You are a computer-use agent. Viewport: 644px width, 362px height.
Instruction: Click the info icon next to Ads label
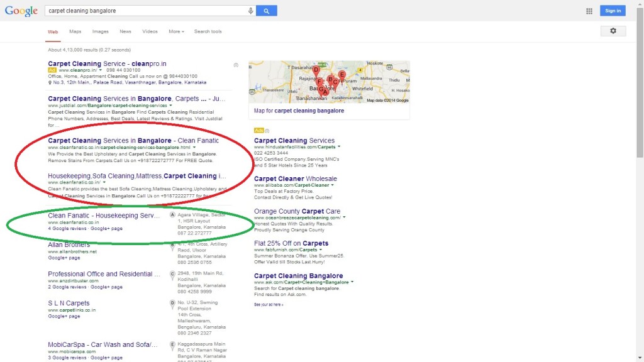click(x=267, y=131)
